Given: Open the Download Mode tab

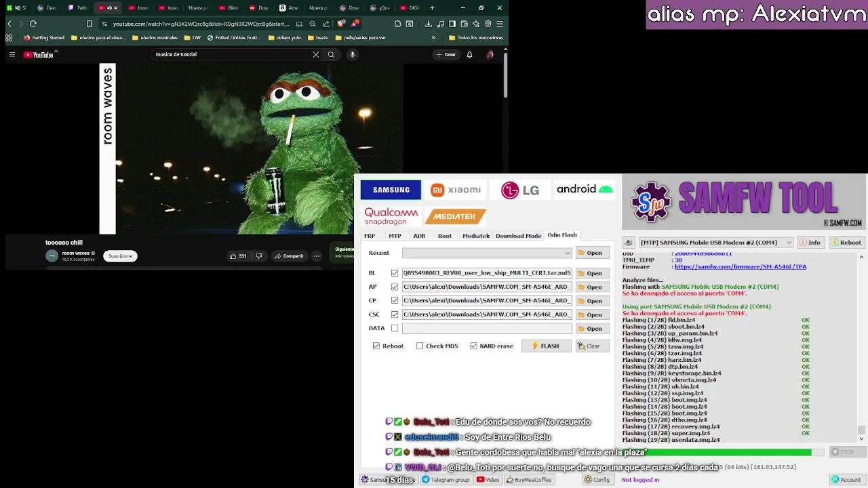Looking at the screenshot, I should (x=518, y=236).
